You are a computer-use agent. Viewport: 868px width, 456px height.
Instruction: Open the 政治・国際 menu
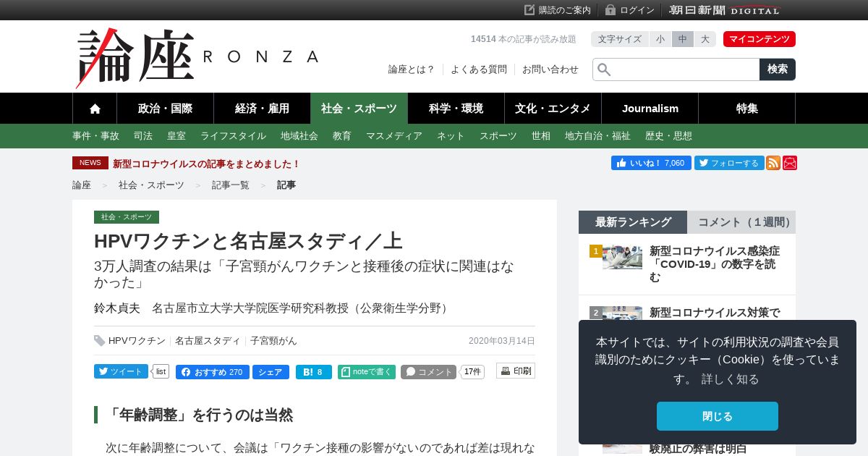(166, 109)
